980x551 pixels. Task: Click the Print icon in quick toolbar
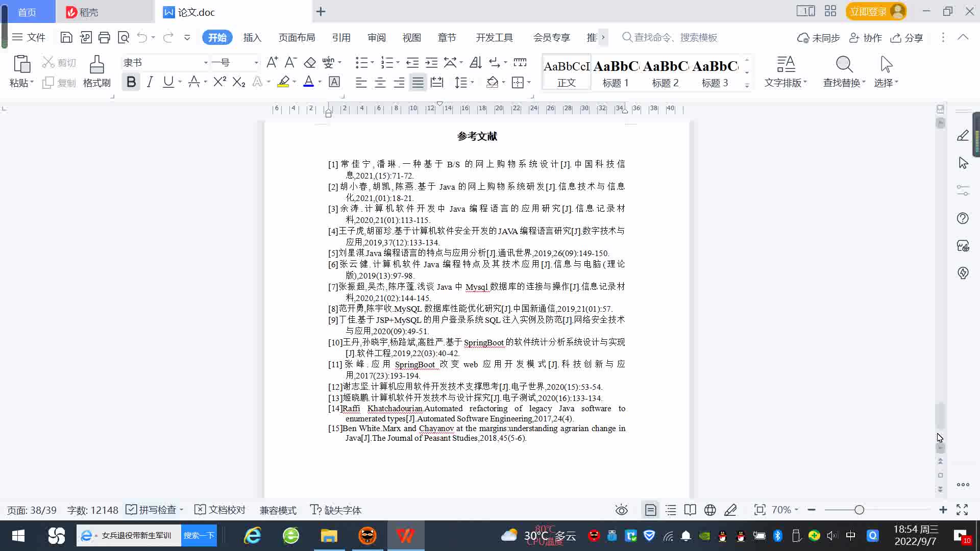[104, 37]
